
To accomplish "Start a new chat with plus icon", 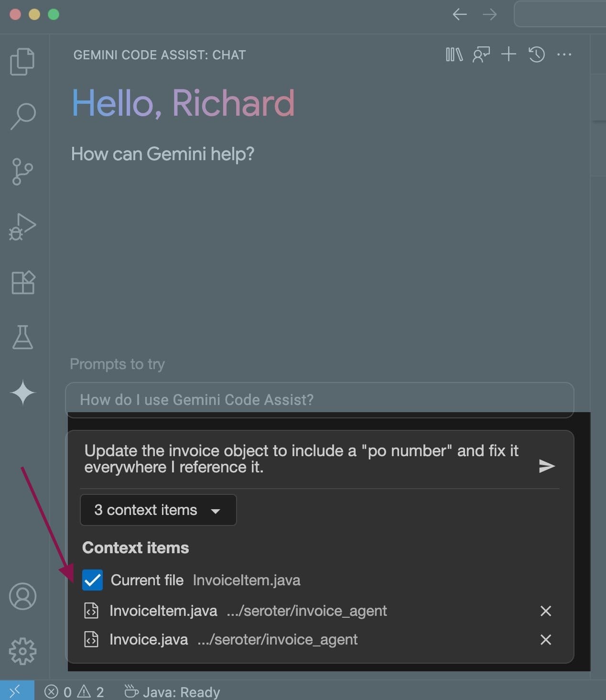I will (509, 54).
